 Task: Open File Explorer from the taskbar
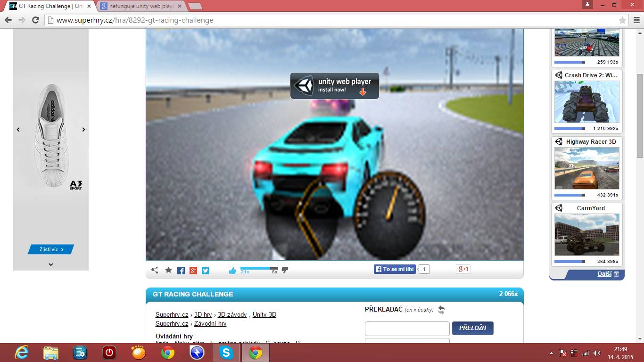[51, 353]
